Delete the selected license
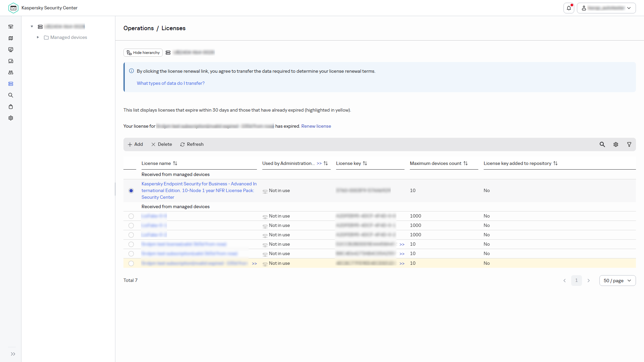This screenshot has width=644, height=362. 162,144
